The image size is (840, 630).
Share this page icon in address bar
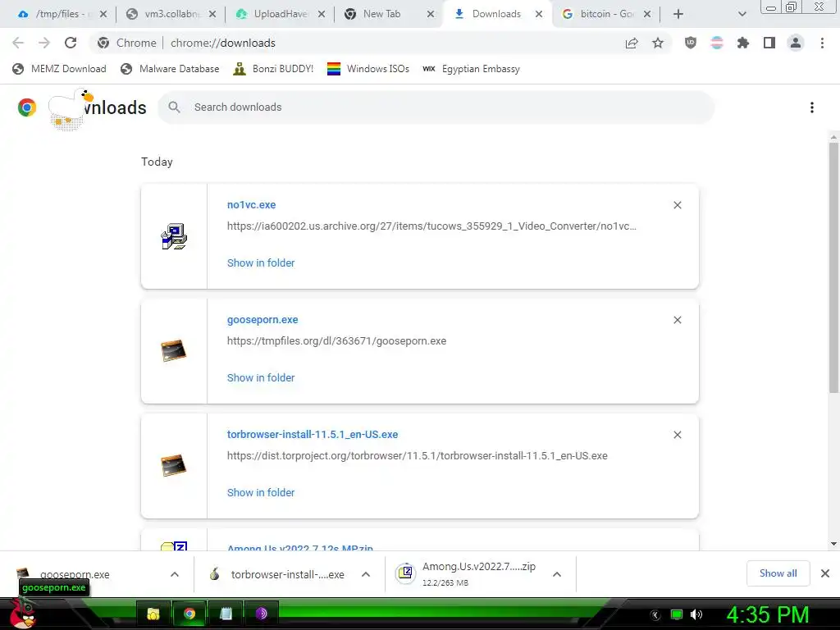click(x=632, y=43)
